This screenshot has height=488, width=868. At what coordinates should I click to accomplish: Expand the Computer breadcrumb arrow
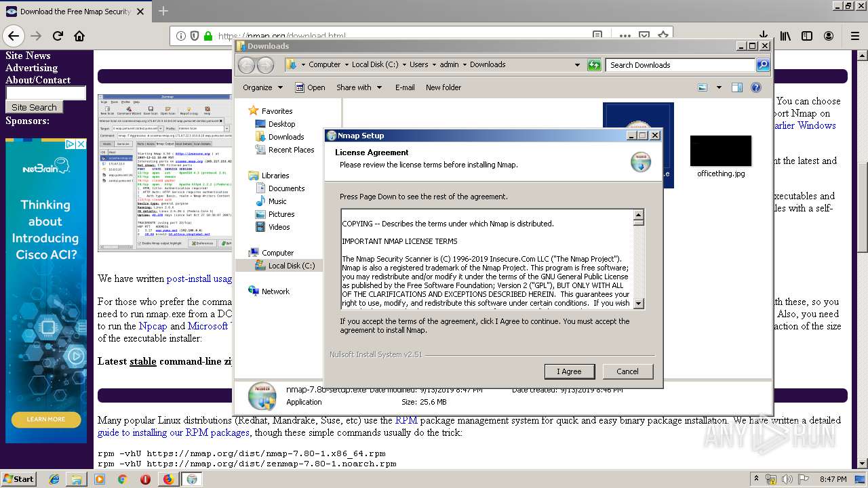(x=346, y=65)
